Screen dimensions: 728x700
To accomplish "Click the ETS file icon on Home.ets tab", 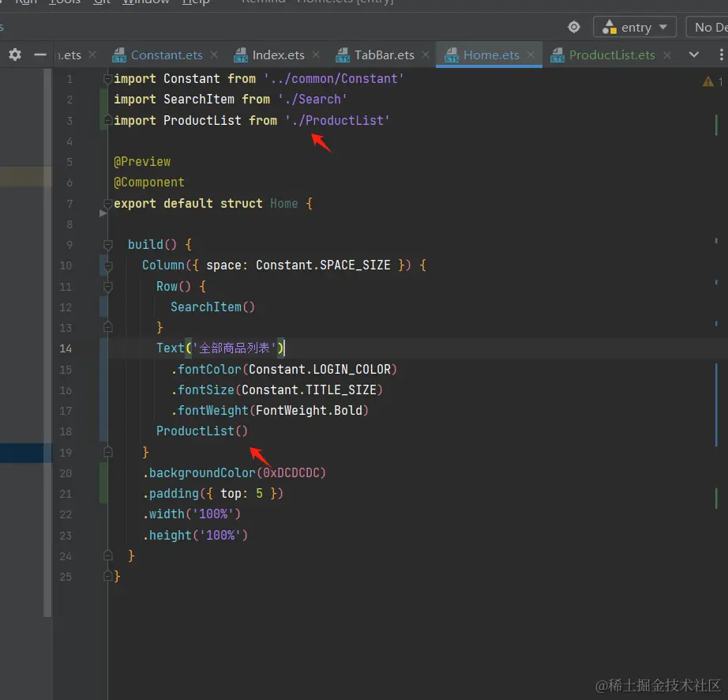I will [452, 55].
